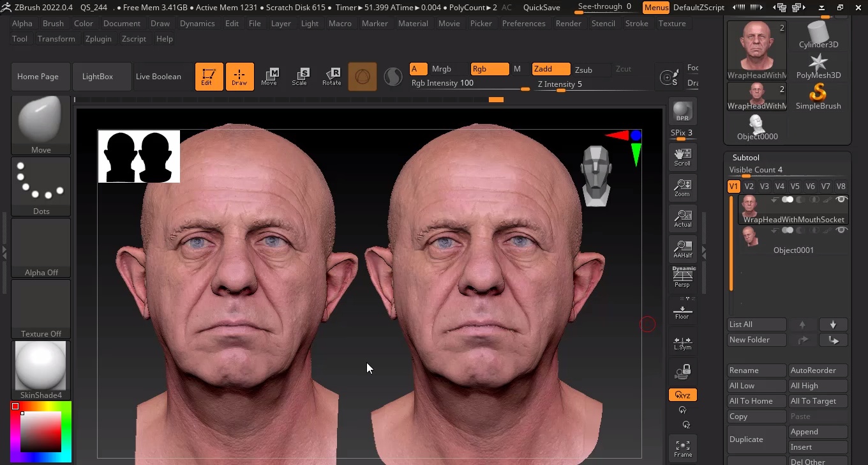Click the Zoom navigation icon
The width and height of the screenshot is (868, 465).
[682, 187]
